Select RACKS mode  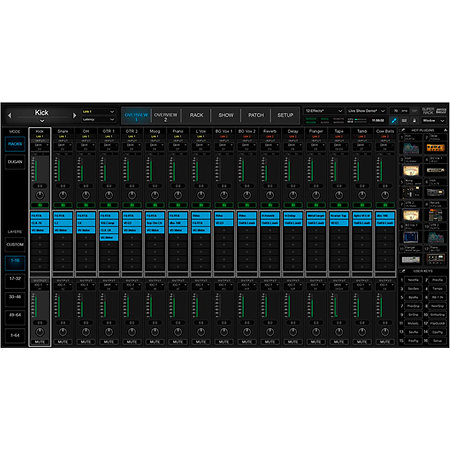(x=15, y=144)
